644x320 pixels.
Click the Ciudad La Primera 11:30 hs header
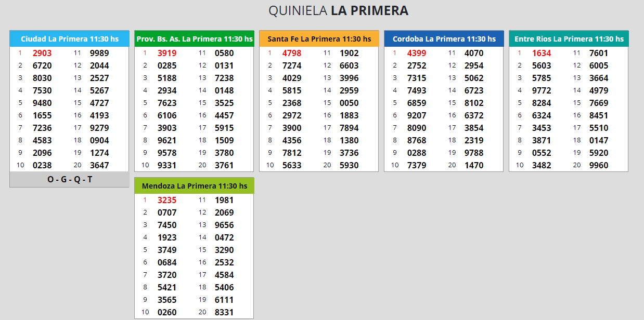click(x=69, y=39)
